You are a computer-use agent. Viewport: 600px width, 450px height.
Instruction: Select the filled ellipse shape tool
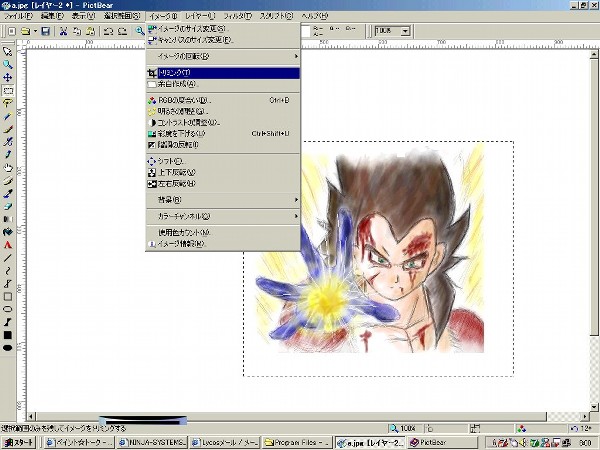(x=8, y=348)
